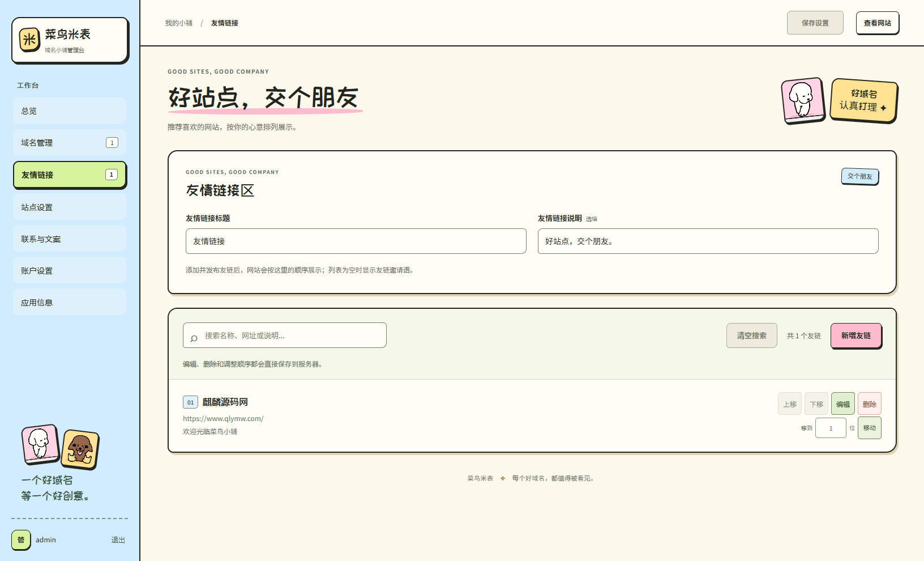
Task: Click the search magnifier icon
Action: [194, 338]
